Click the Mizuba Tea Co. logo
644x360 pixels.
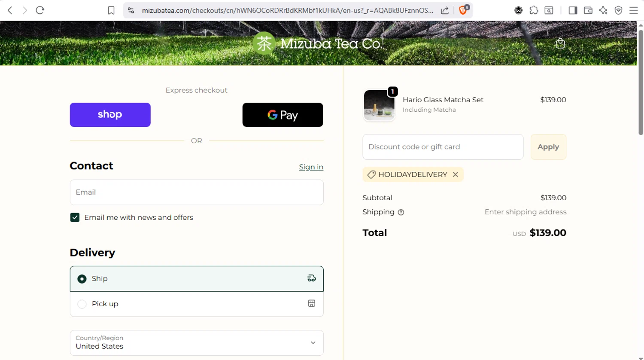(x=317, y=43)
